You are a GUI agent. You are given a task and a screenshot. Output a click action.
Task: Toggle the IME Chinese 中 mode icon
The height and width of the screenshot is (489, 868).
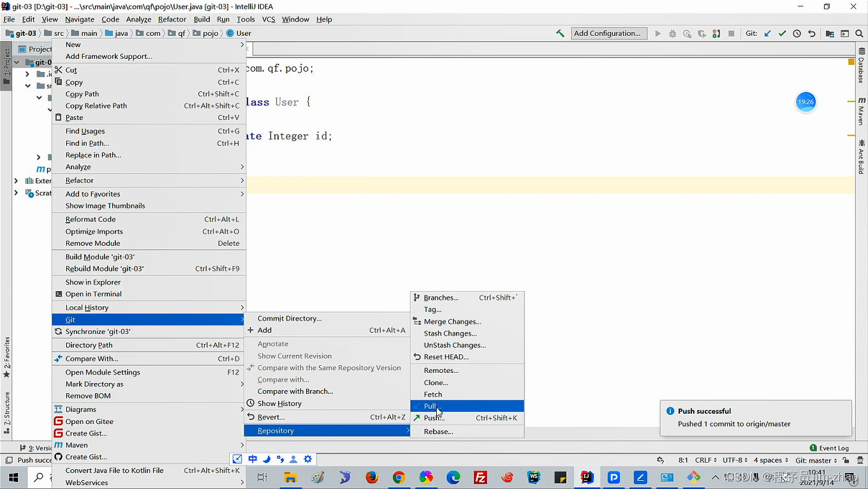tap(253, 459)
